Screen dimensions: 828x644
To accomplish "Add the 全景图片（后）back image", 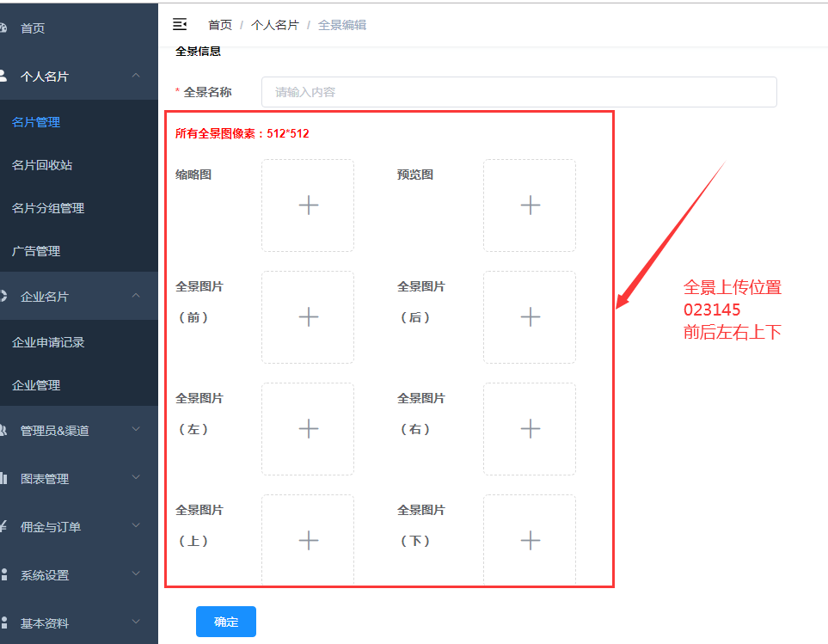I will click(x=530, y=317).
